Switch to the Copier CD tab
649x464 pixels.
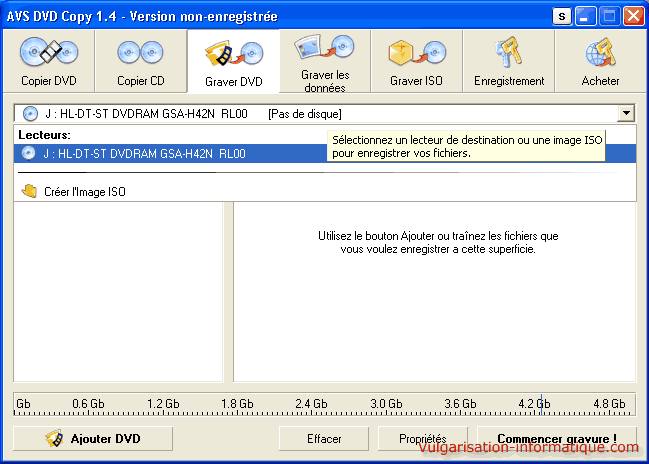141,61
